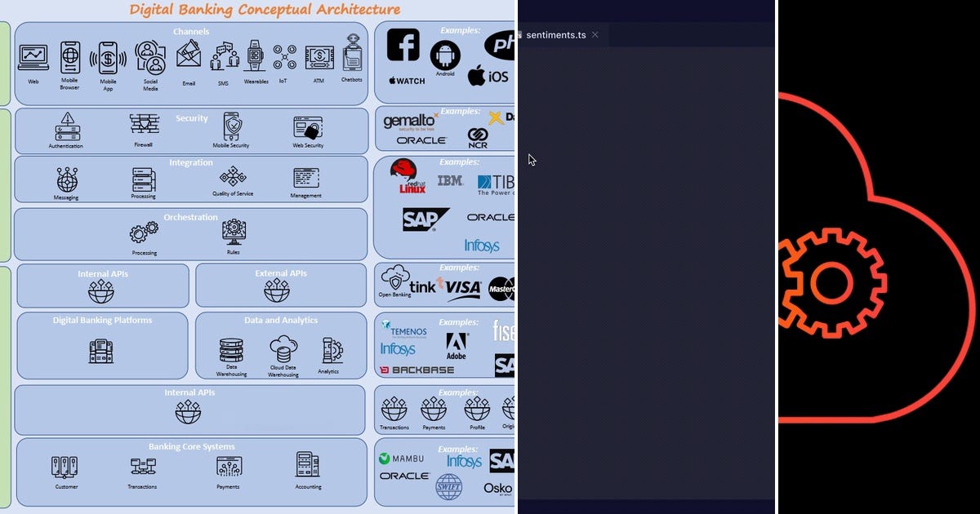Click the Authentication icon in Security layer

65,127
